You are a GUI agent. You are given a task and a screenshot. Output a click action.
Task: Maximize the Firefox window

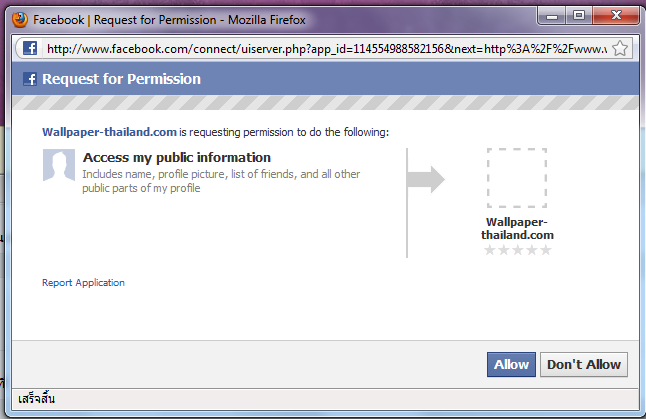[579, 15]
